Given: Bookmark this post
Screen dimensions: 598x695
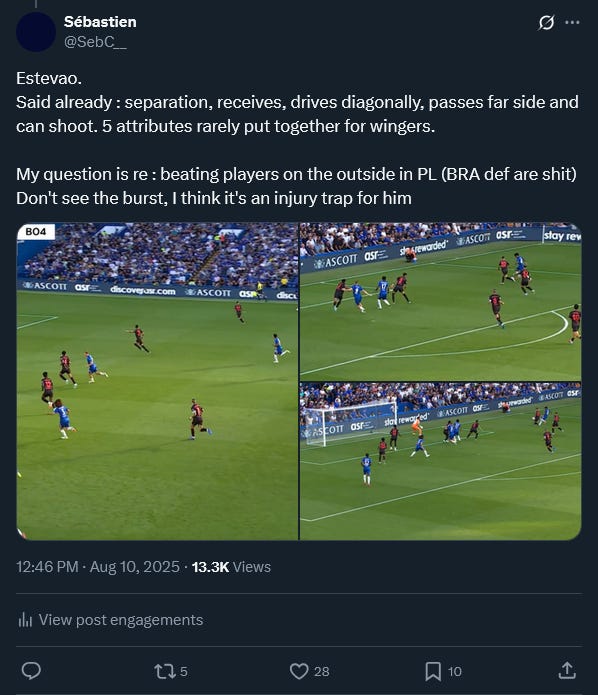Looking at the screenshot, I should click(433, 671).
